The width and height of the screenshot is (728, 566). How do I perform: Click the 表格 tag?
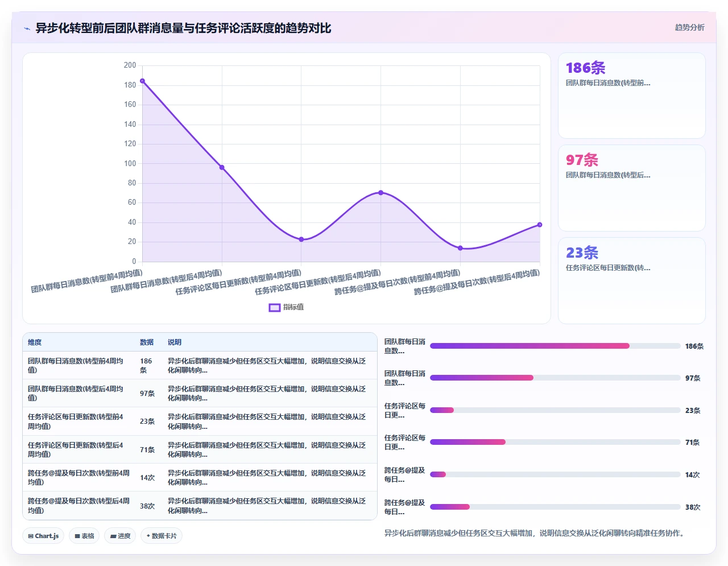tap(84, 536)
